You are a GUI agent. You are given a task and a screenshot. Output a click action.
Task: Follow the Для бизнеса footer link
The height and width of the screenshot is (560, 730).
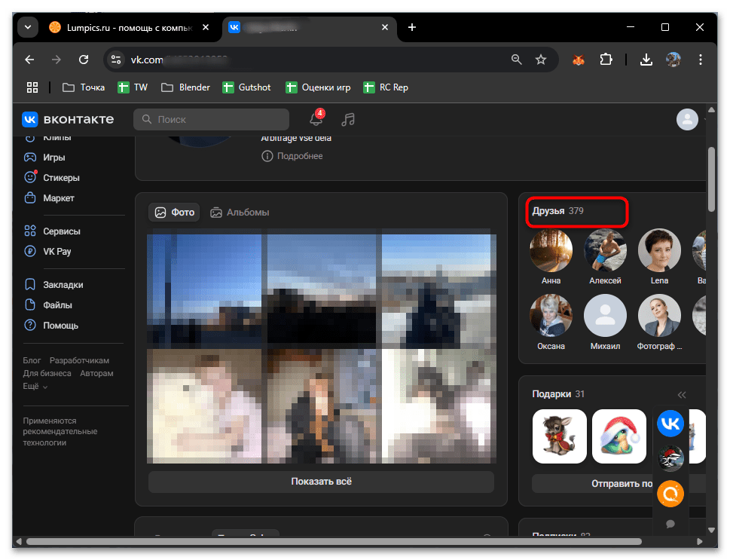47,374
